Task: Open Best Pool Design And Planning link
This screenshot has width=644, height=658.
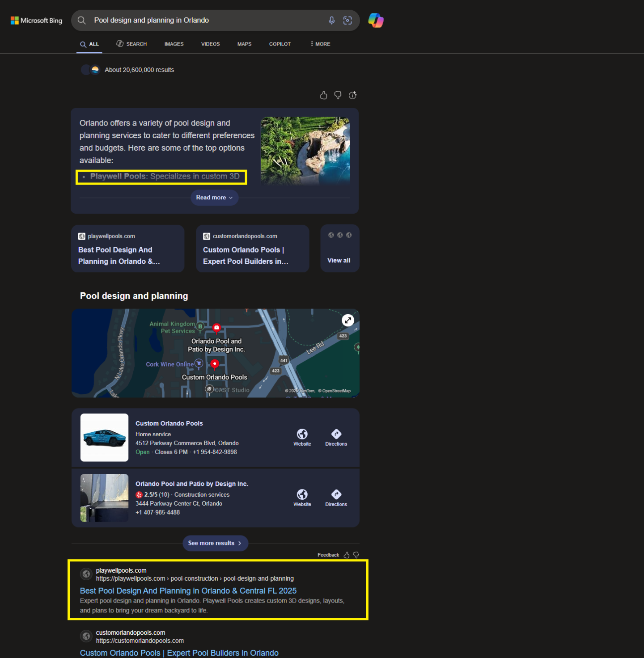Action: click(x=188, y=591)
